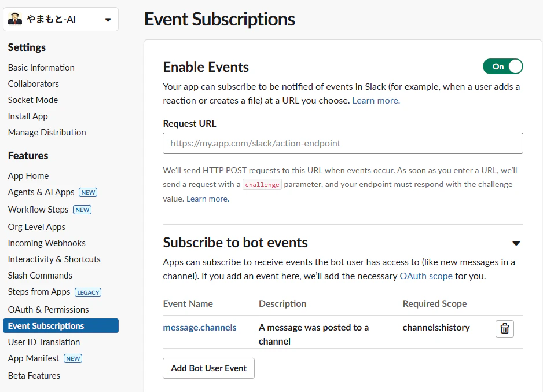
Task: Go to OAuth & Permissions page
Action: point(48,310)
